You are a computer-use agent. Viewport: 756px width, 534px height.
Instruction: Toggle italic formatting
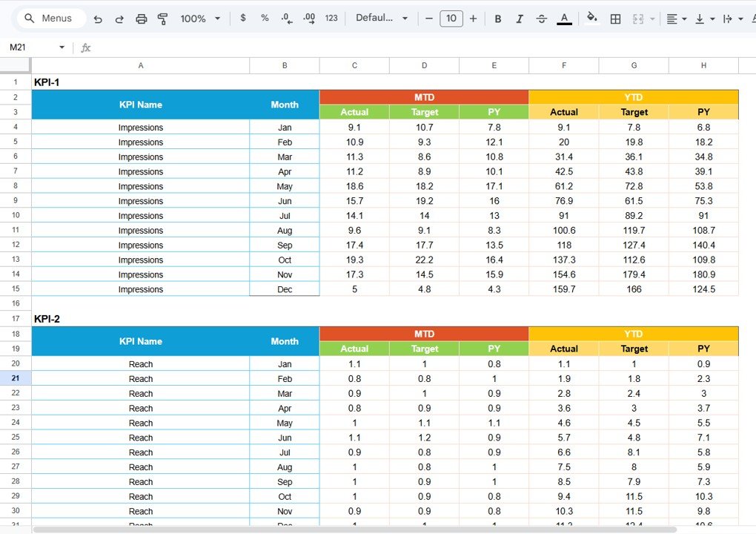click(520, 18)
